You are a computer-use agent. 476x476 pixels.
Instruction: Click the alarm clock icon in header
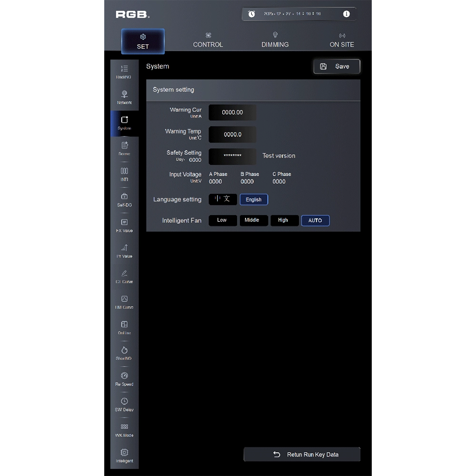[252, 14]
